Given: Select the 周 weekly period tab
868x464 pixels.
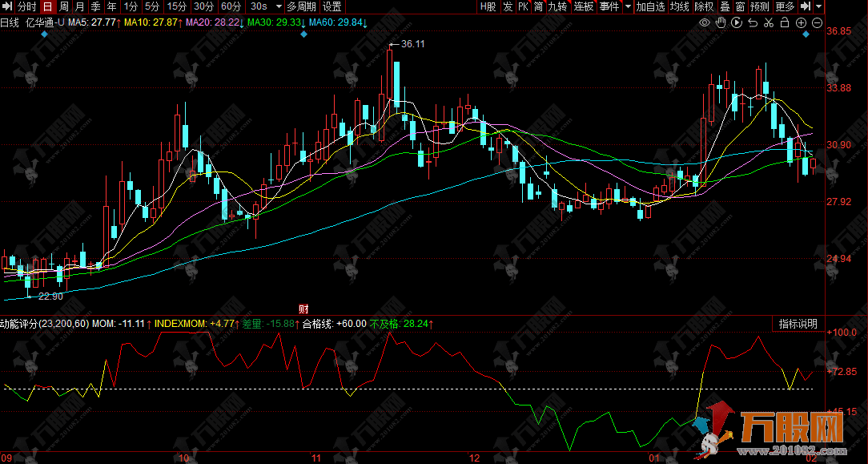Looking at the screenshot, I should [x=63, y=6].
